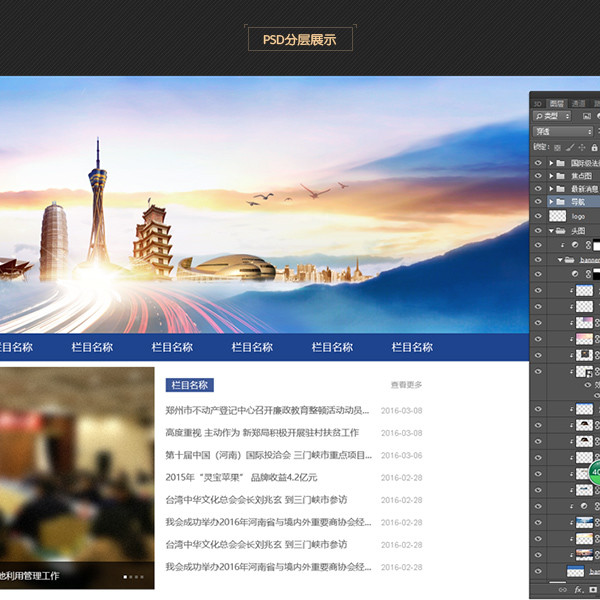The image size is (600, 600).
Task: Hide the 最新消息 layer group
Action: (538, 189)
